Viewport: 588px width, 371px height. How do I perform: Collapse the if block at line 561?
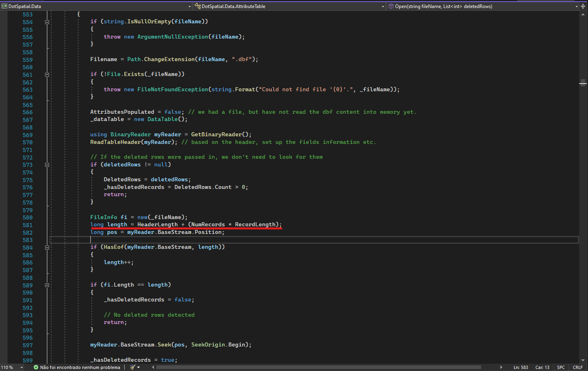coord(47,75)
